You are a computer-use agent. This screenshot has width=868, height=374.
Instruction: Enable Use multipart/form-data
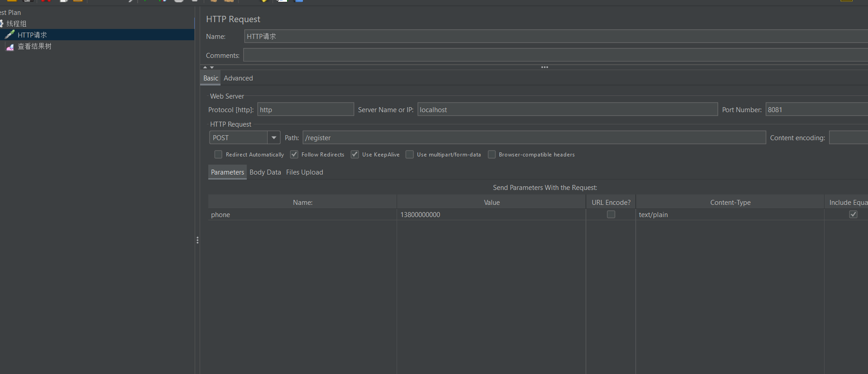pos(410,155)
